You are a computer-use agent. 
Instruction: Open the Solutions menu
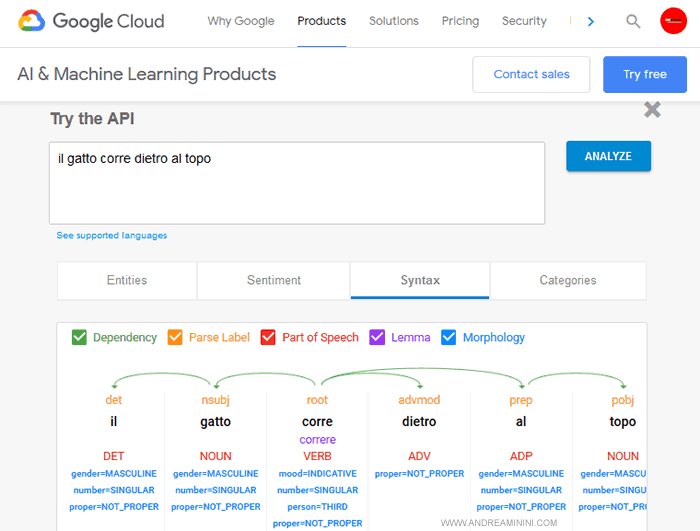(x=394, y=21)
